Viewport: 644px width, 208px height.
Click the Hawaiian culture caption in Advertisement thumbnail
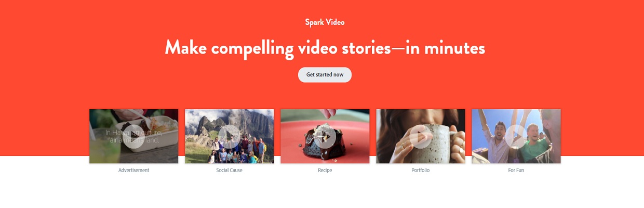point(134,136)
